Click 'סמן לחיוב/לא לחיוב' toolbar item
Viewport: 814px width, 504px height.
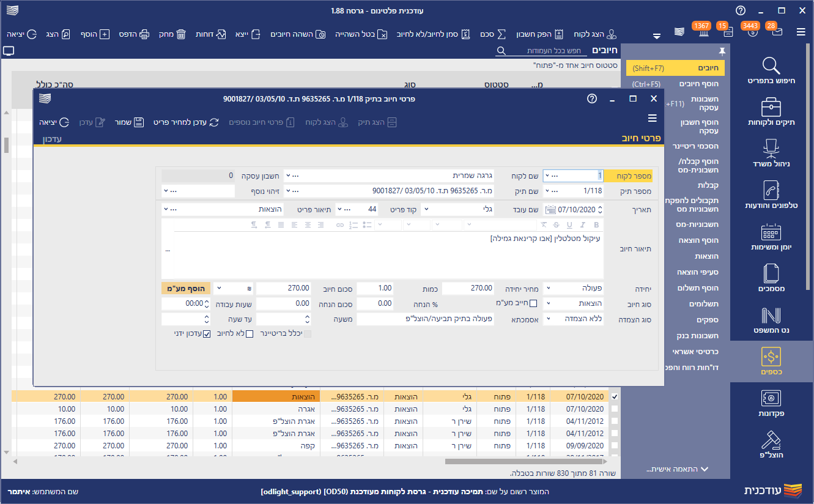tap(434, 35)
